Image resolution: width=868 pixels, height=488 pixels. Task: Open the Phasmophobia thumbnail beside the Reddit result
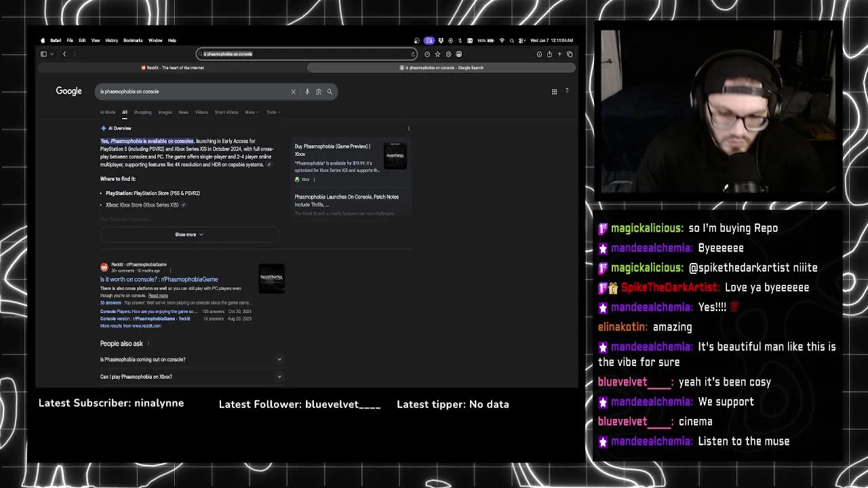(272, 279)
